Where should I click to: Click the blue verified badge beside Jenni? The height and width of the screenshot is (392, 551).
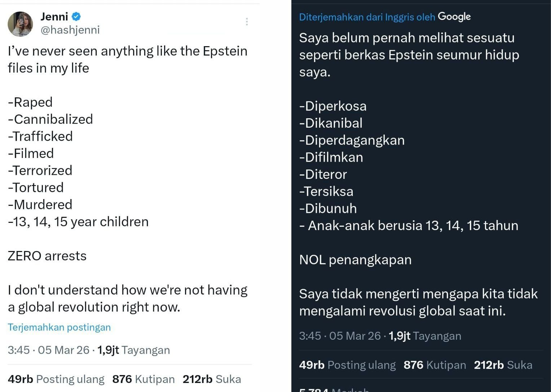(x=76, y=17)
